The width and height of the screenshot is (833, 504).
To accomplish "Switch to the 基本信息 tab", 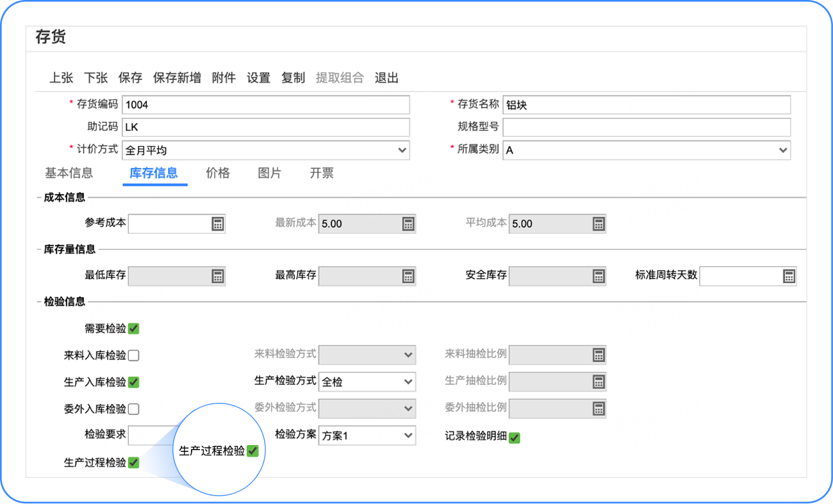I will click(x=69, y=173).
